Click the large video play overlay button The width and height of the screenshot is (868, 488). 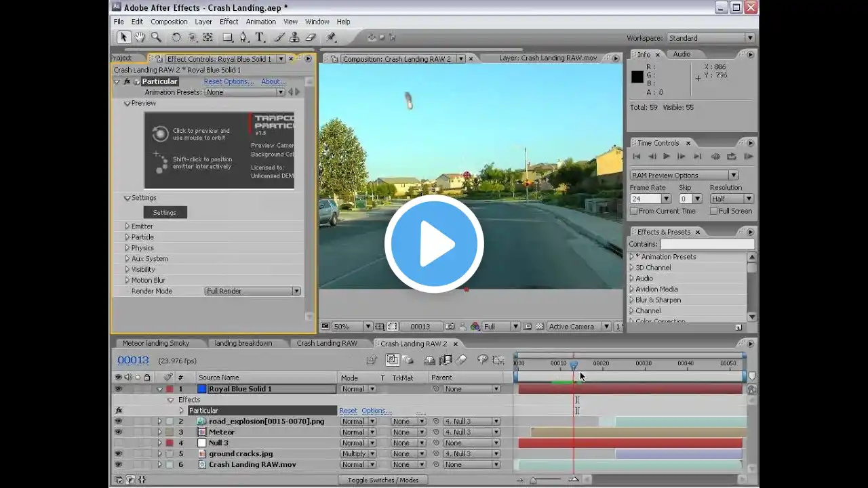434,244
